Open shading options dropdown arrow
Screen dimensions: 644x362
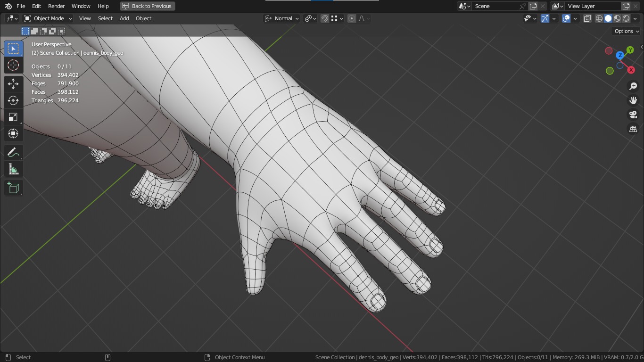click(635, 18)
